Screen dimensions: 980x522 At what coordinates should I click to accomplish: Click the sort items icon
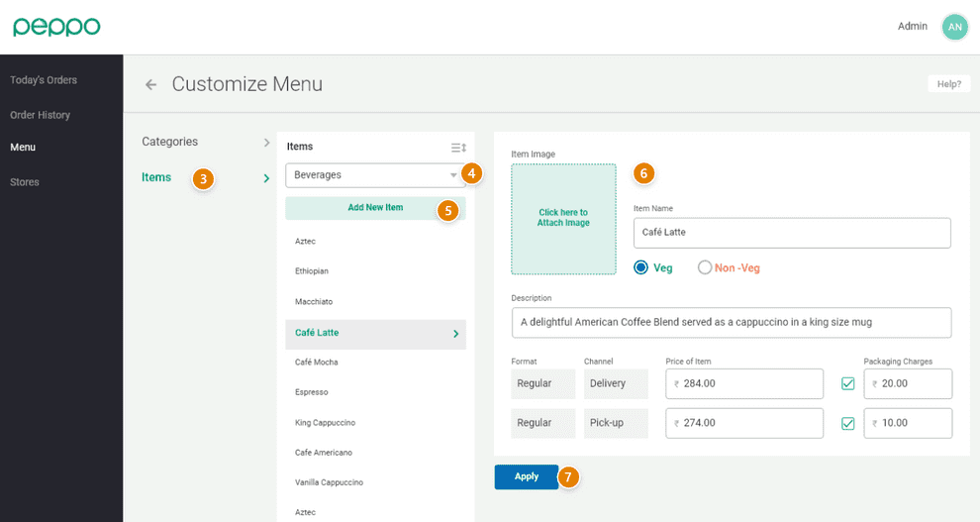[458, 148]
